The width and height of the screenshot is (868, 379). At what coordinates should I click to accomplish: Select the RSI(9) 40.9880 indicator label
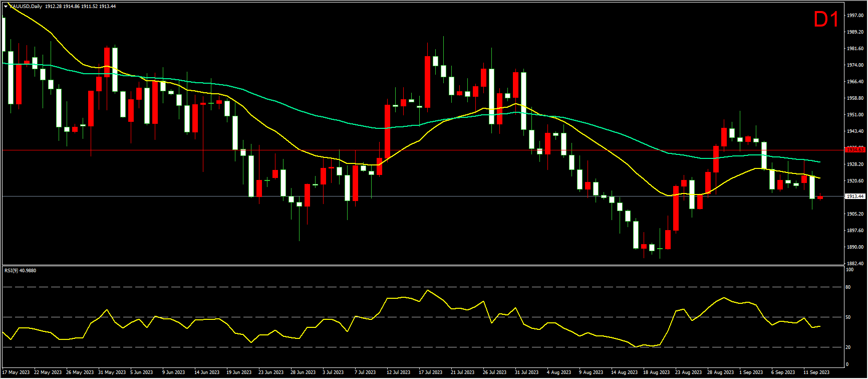[x=20, y=271]
